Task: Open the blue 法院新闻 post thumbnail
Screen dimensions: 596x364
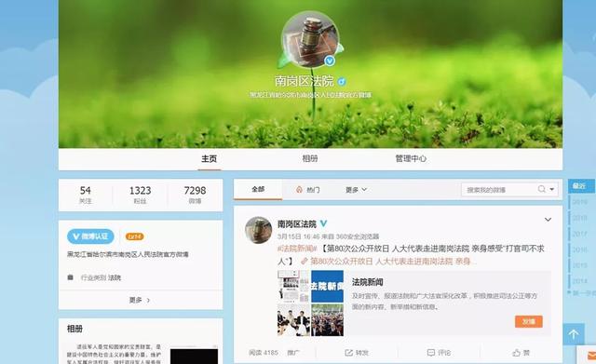Action: 327,287
